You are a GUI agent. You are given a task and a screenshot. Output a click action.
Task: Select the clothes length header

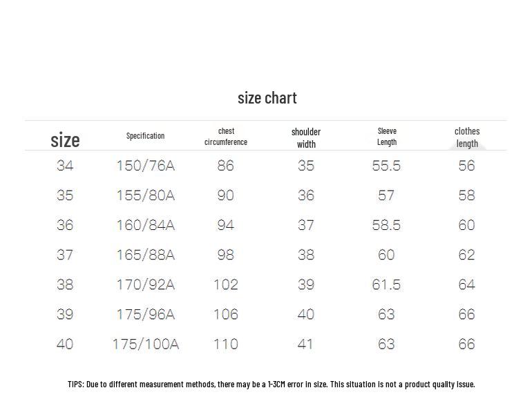(467, 137)
